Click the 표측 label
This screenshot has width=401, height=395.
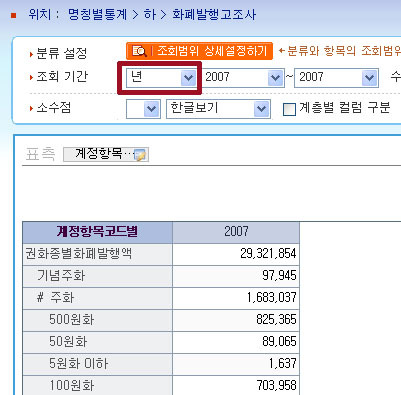[41, 154]
